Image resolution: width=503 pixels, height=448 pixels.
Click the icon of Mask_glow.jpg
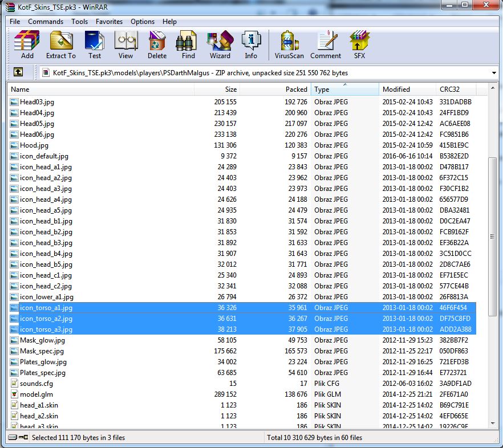14,340
